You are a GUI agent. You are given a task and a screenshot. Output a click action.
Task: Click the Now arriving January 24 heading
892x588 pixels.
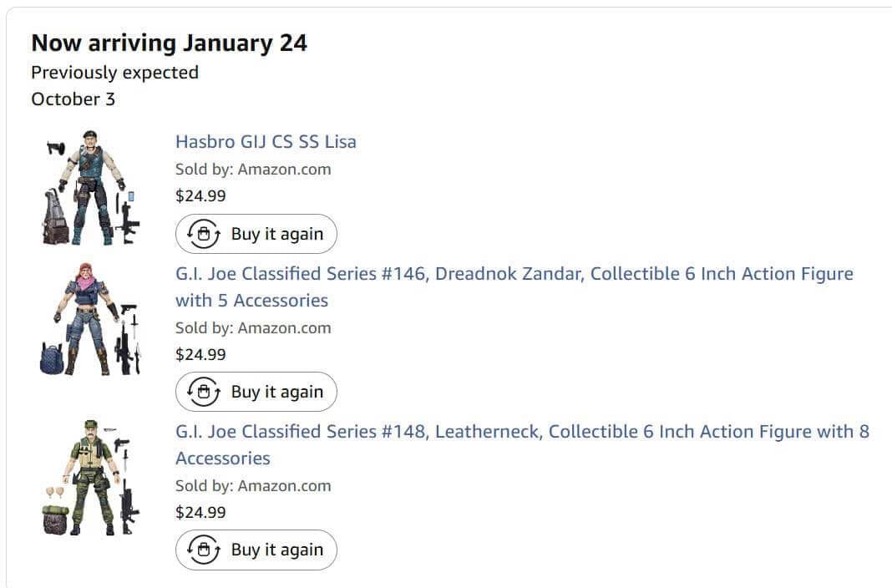169,43
